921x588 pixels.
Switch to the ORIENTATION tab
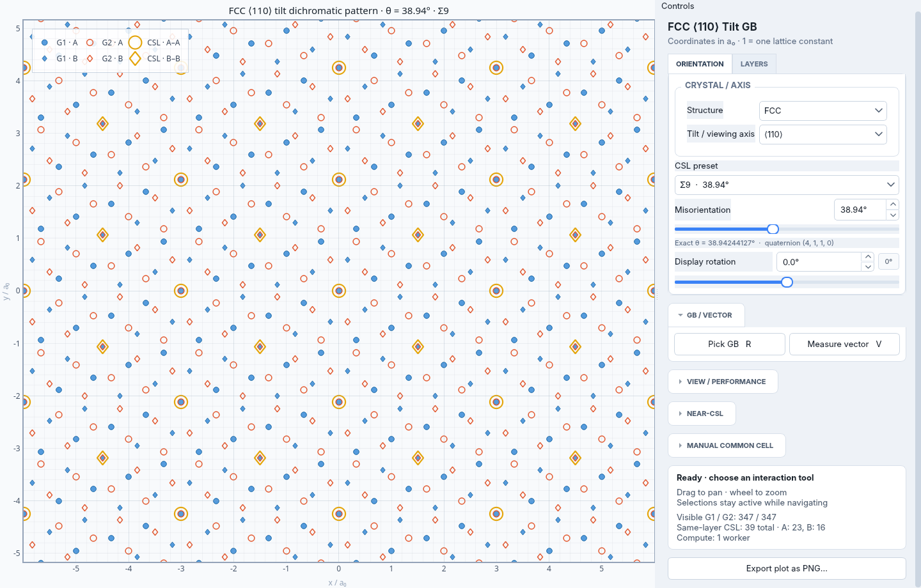click(x=700, y=64)
